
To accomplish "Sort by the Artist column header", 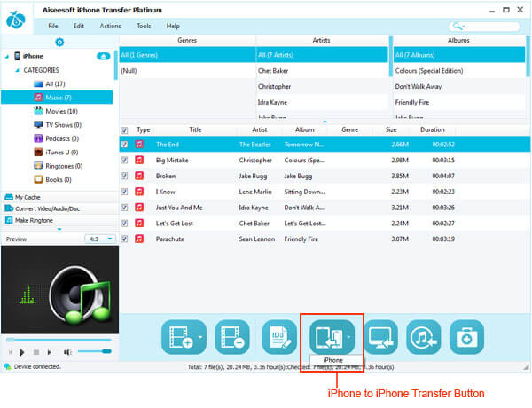I will click(x=260, y=130).
